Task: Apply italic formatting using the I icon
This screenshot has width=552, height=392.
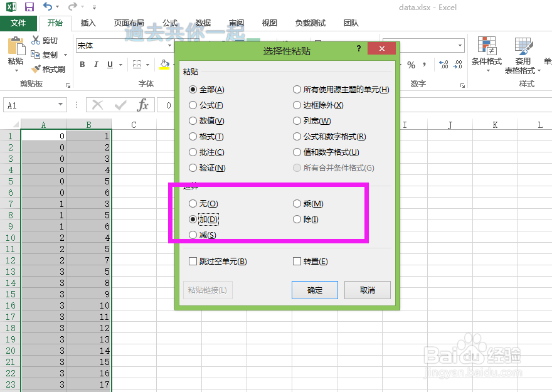Action: (x=95, y=64)
